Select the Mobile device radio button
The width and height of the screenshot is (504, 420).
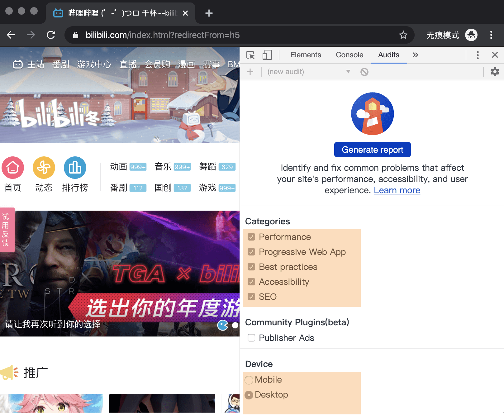249,380
